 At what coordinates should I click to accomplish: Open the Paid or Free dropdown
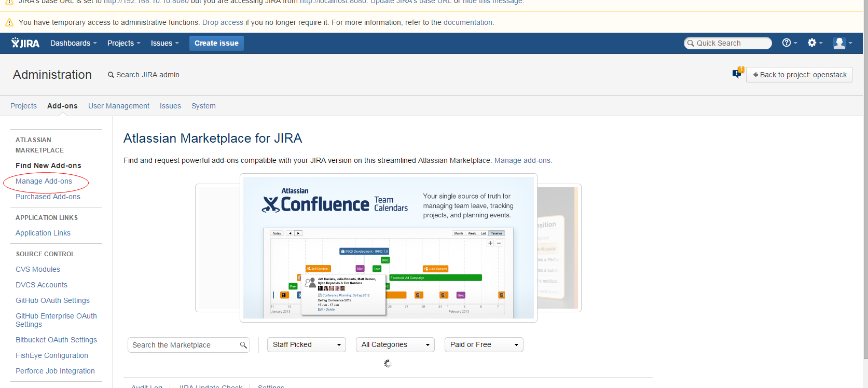[484, 344]
